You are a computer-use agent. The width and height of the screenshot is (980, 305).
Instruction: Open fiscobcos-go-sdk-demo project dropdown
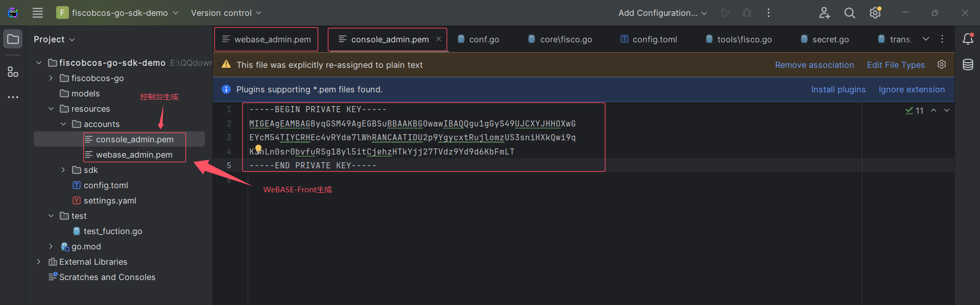pos(117,13)
